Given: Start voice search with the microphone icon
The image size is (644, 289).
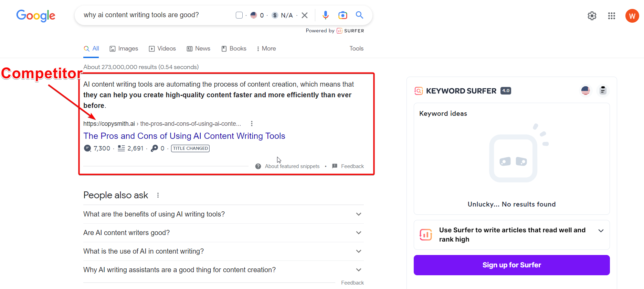Looking at the screenshot, I should pyautogui.click(x=326, y=15).
